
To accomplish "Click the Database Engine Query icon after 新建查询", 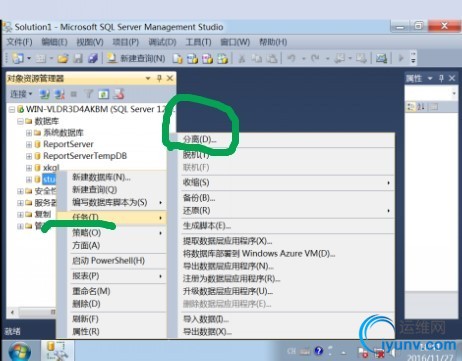I will 178,59.
